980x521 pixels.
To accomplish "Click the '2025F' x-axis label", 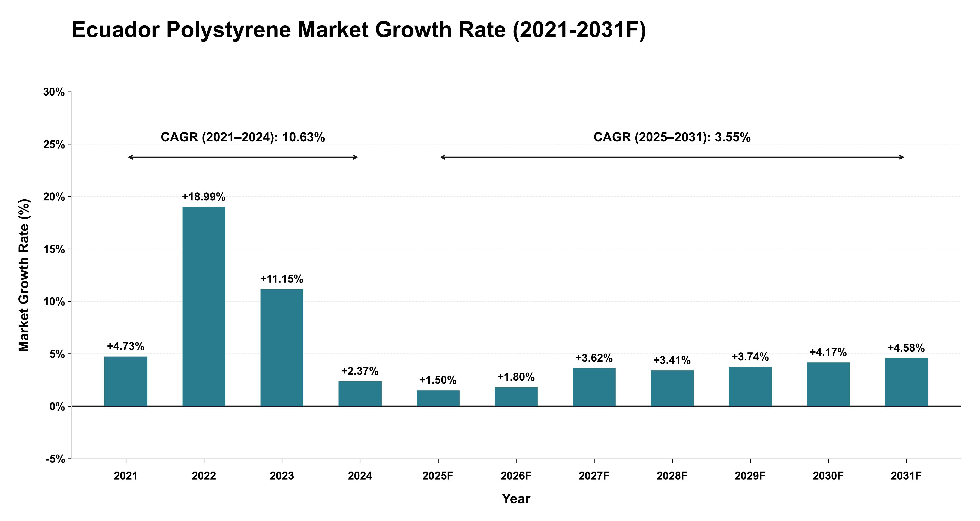I will tap(438, 476).
